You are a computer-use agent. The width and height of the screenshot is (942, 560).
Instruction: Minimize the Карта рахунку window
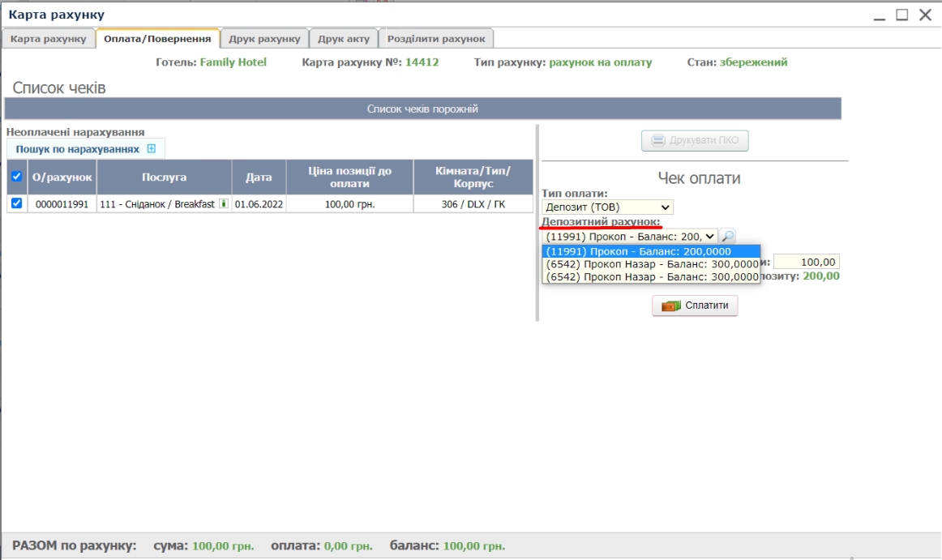(x=879, y=15)
